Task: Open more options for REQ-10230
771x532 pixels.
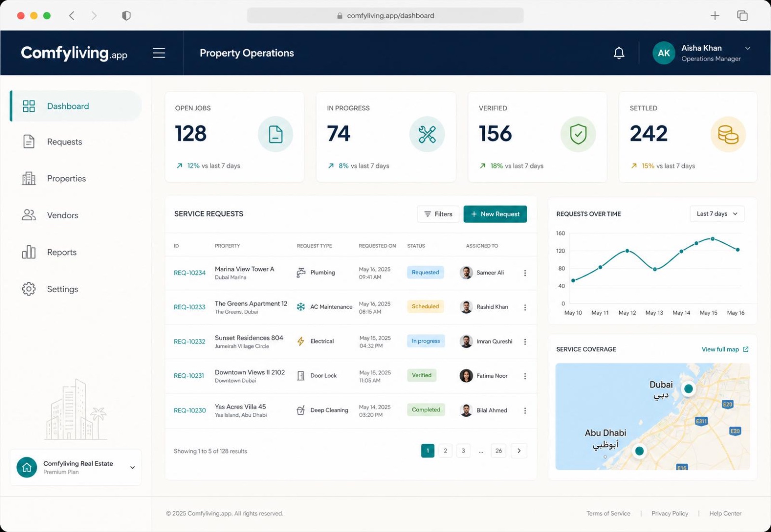Action: 525,410
